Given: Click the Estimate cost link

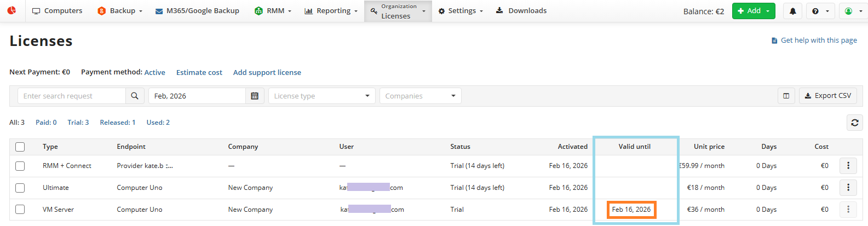Looking at the screenshot, I should coord(199,72).
